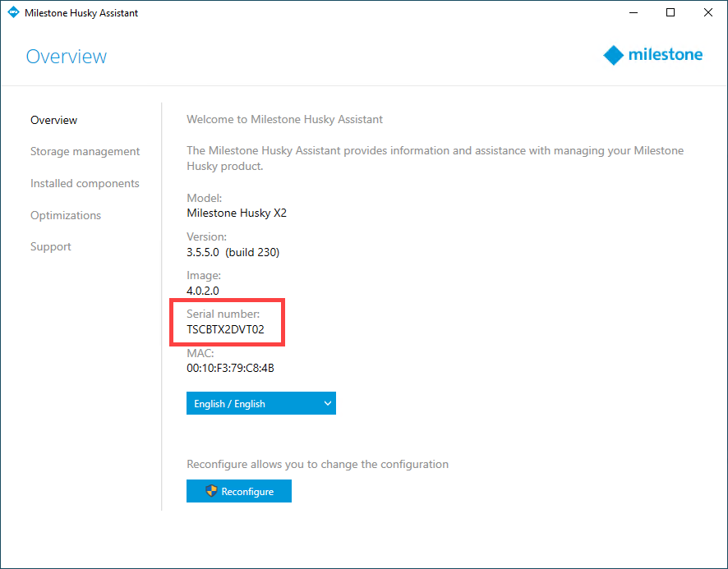Select the serial number TSCBTX2DVT02
Image resolution: width=728 pixels, height=569 pixels.
pyautogui.click(x=225, y=329)
